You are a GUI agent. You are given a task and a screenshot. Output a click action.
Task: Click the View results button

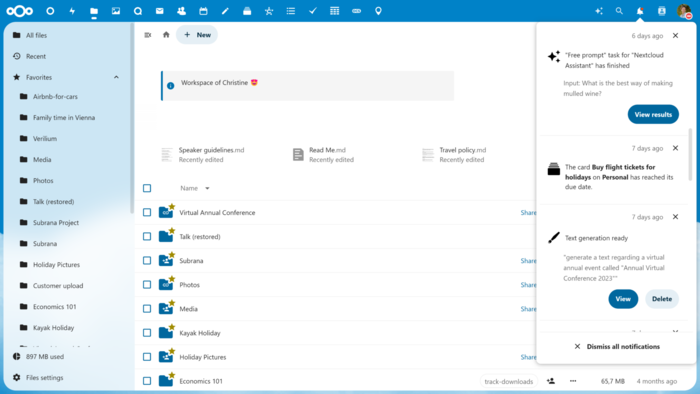pyautogui.click(x=653, y=115)
